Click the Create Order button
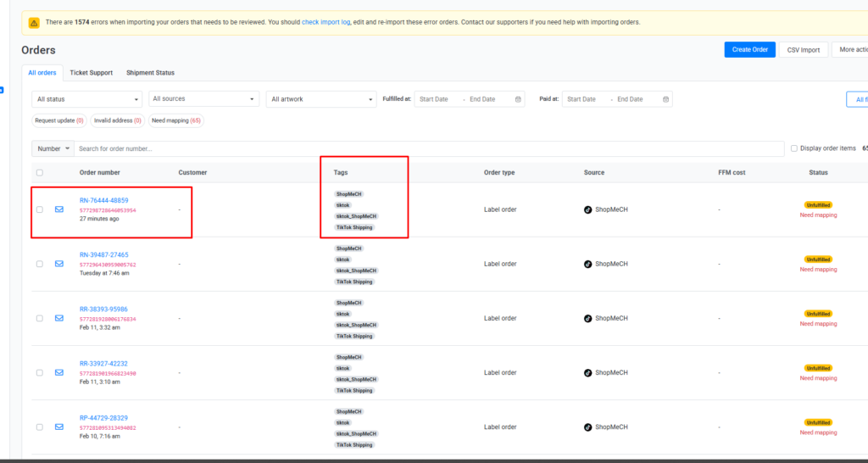 749,50
